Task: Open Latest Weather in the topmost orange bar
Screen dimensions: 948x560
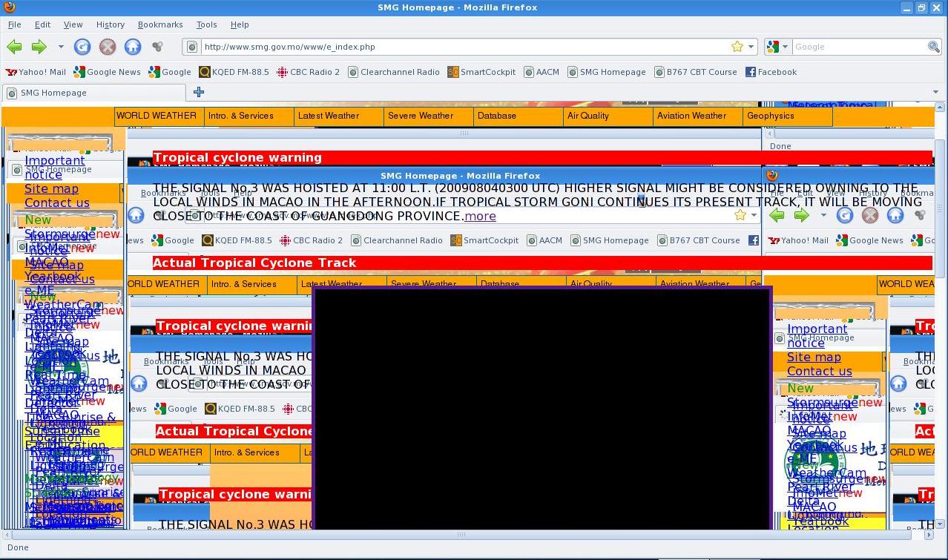Action: (x=340, y=116)
